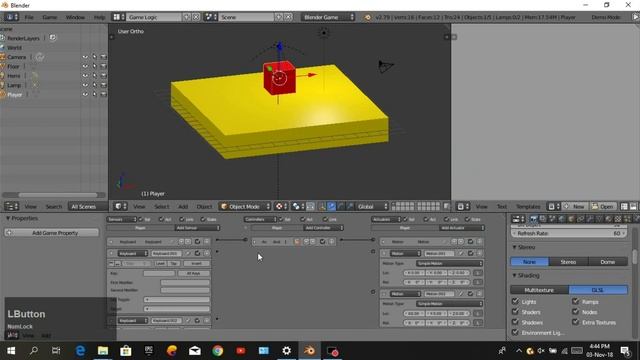Open the Add Sensor dropdown
The height and width of the screenshot is (360, 640).
point(197,228)
